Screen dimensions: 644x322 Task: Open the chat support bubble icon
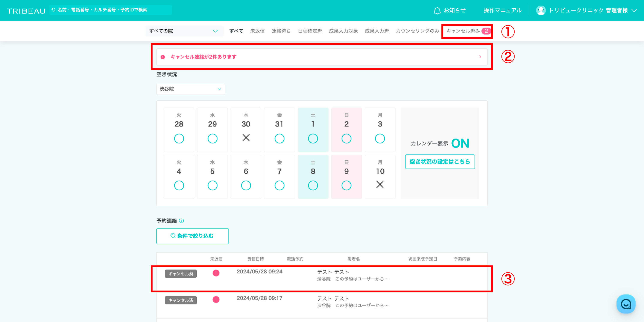tap(626, 304)
